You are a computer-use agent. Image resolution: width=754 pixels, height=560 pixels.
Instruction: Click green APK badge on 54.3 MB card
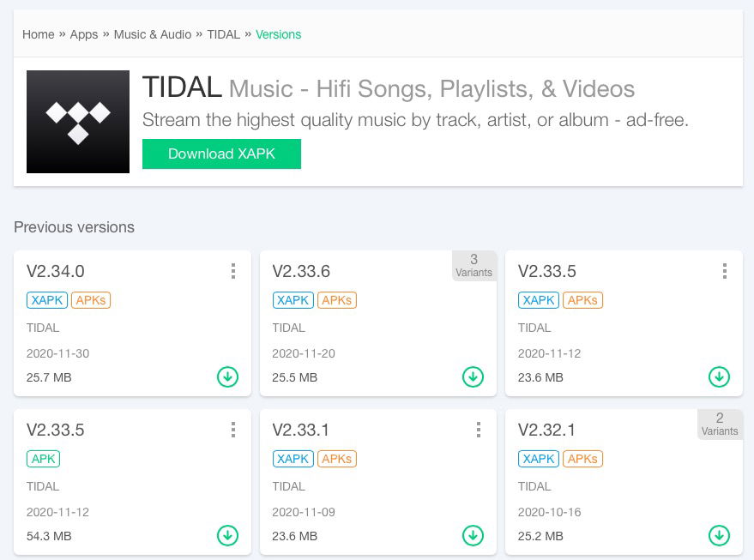(x=43, y=459)
